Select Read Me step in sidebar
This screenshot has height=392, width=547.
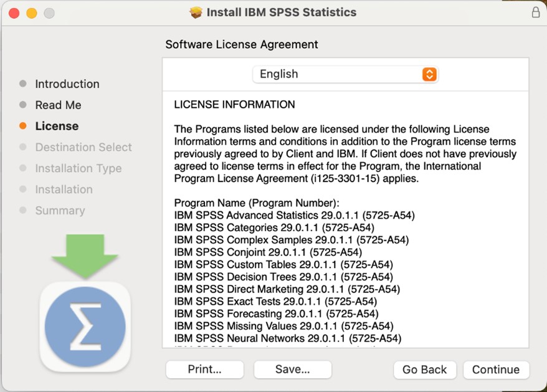coord(58,105)
